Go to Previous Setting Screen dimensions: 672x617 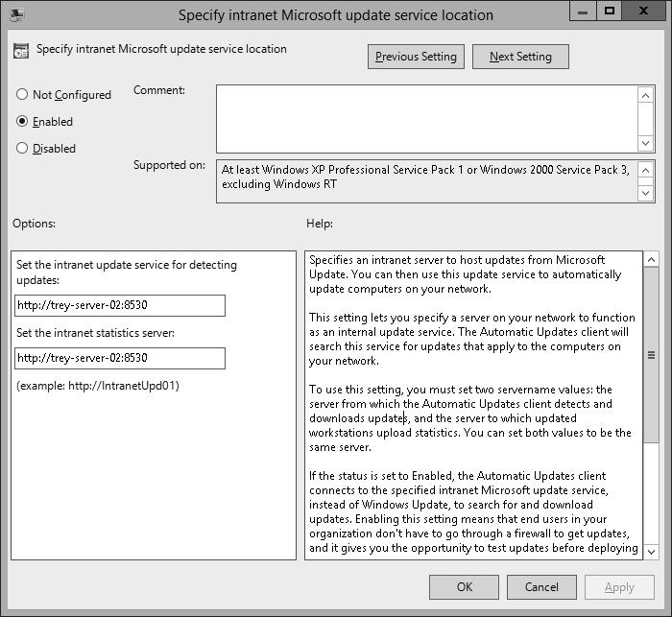pyautogui.click(x=416, y=57)
